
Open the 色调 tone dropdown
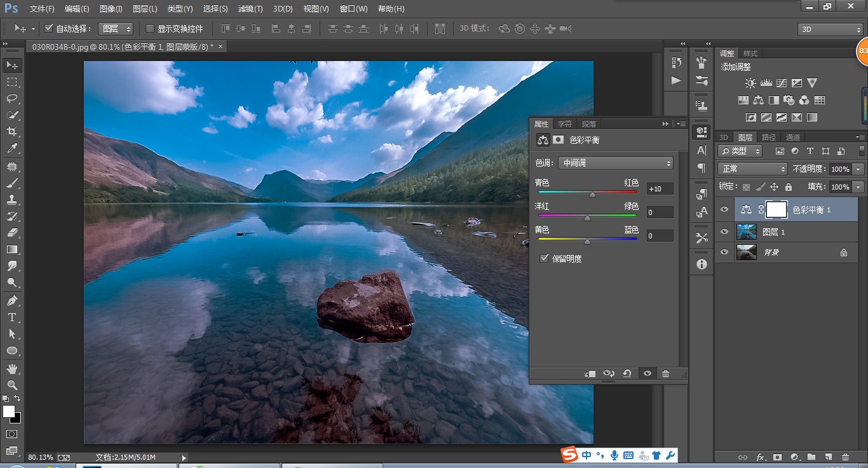pyautogui.click(x=615, y=163)
